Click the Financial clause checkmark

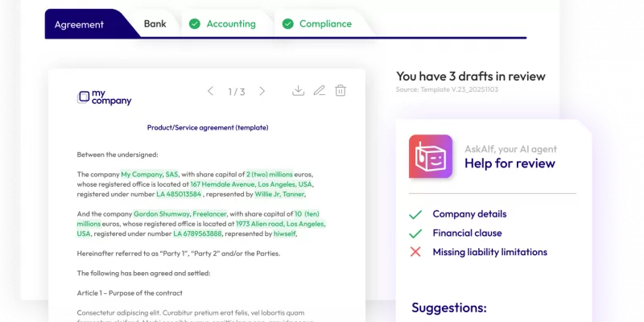tap(415, 233)
